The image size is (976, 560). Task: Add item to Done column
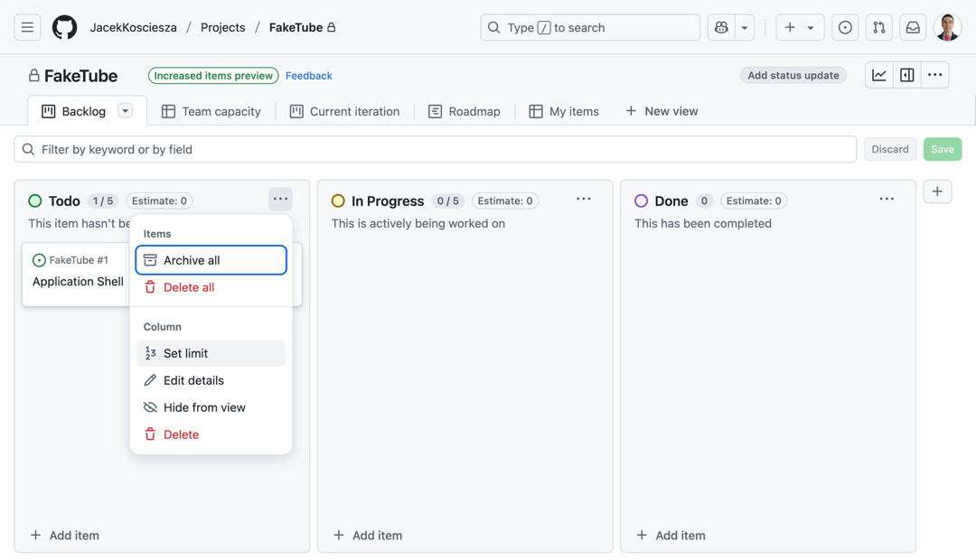(x=671, y=535)
